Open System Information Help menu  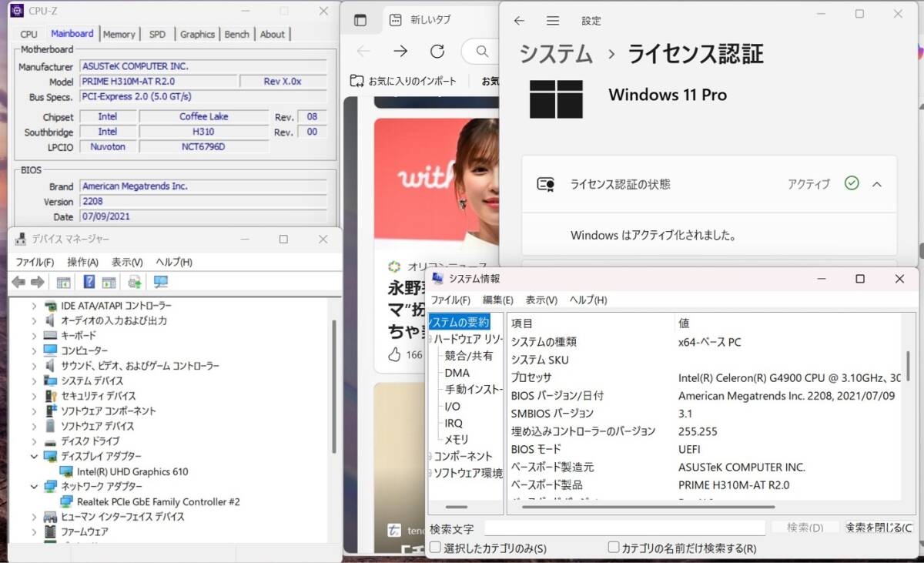click(x=588, y=300)
